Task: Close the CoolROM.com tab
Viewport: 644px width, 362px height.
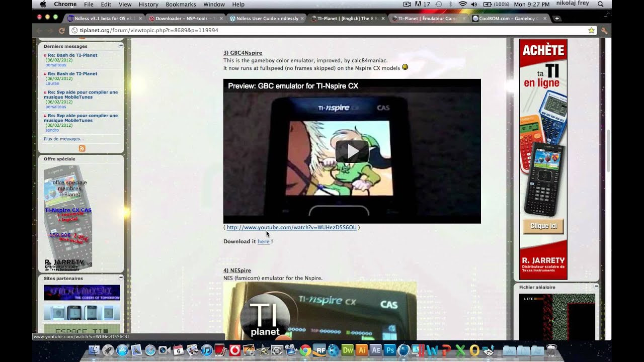Action: (x=545, y=19)
